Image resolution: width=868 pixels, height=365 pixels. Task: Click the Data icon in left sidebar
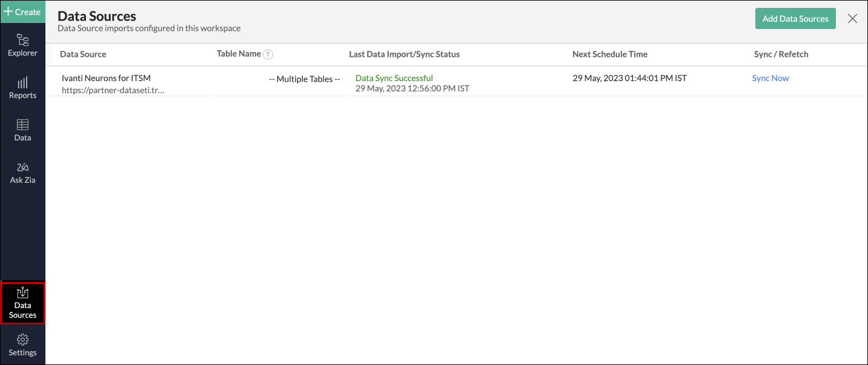(x=22, y=127)
